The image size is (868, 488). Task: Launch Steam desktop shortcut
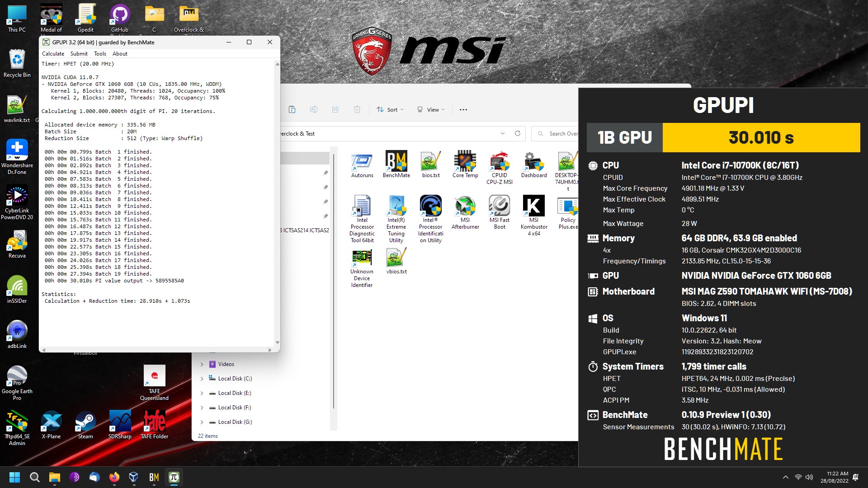pos(85,425)
